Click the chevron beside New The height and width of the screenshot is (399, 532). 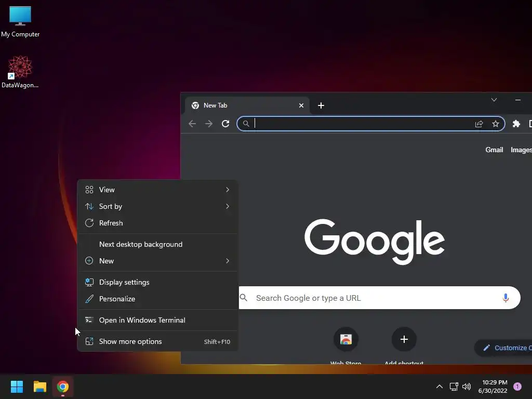pos(228,261)
